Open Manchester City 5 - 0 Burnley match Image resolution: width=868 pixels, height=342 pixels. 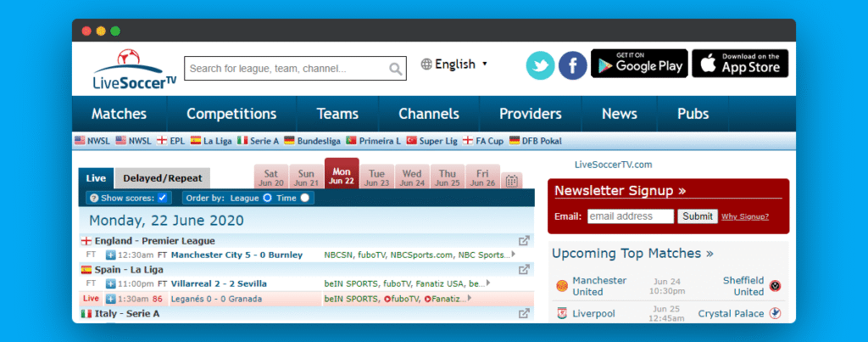pyautogui.click(x=237, y=255)
